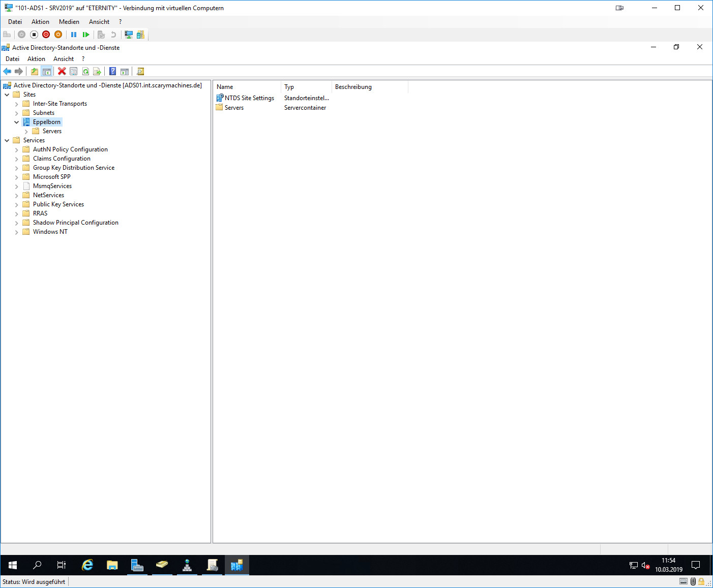
Task: Click the Up one level folder icon
Action: [x=34, y=71]
